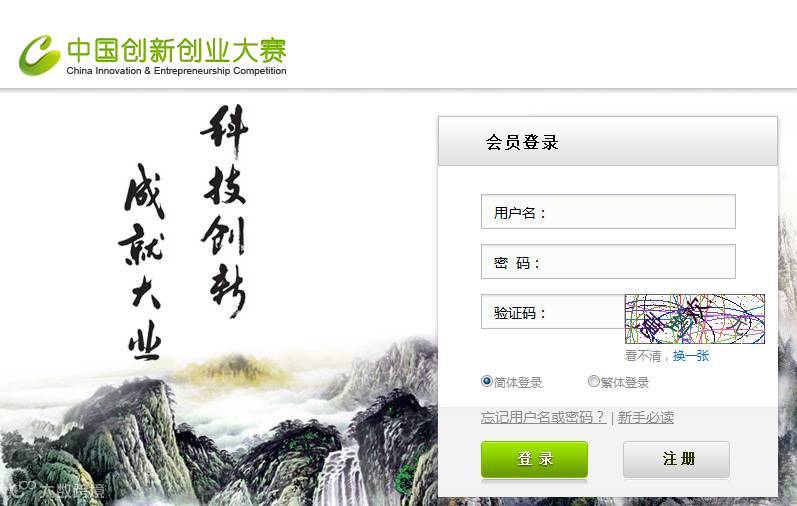Open the 新手必读 link
The height and width of the screenshot is (506, 797).
tap(646, 418)
